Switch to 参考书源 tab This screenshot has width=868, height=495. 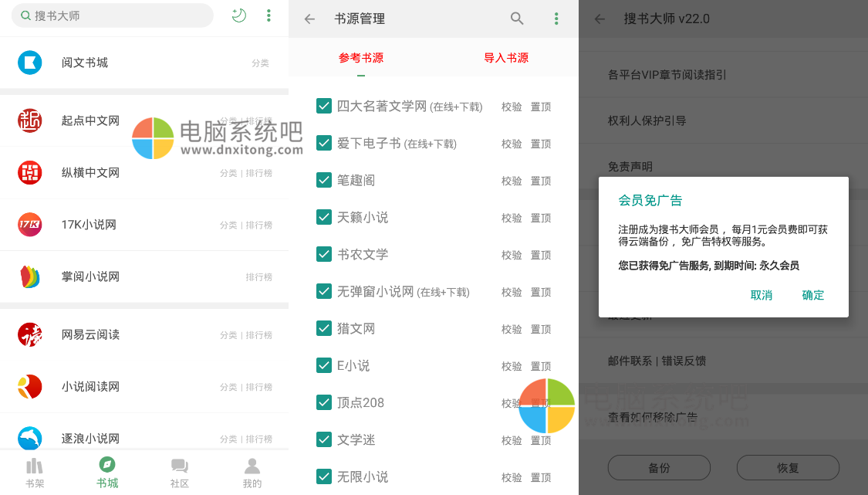pyautogui.click(x=361, y=58)
